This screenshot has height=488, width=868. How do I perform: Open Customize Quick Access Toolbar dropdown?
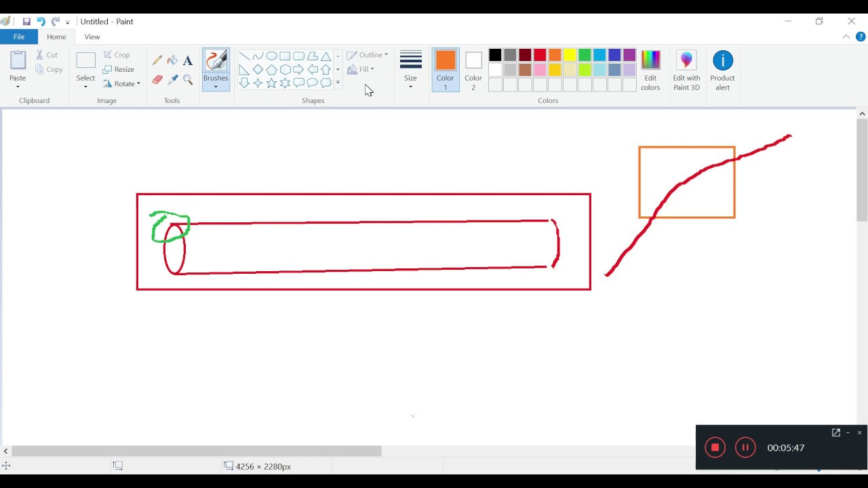pyautogui.click(x=67, y=22)
